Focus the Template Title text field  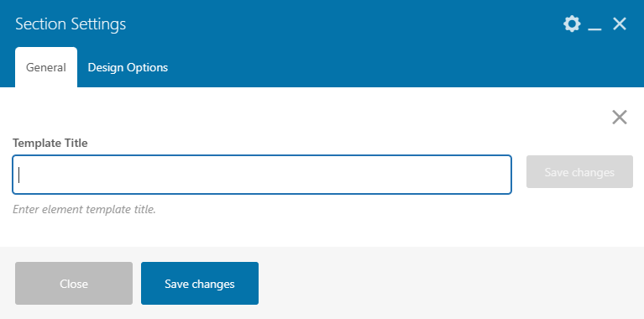coord(262,175)
